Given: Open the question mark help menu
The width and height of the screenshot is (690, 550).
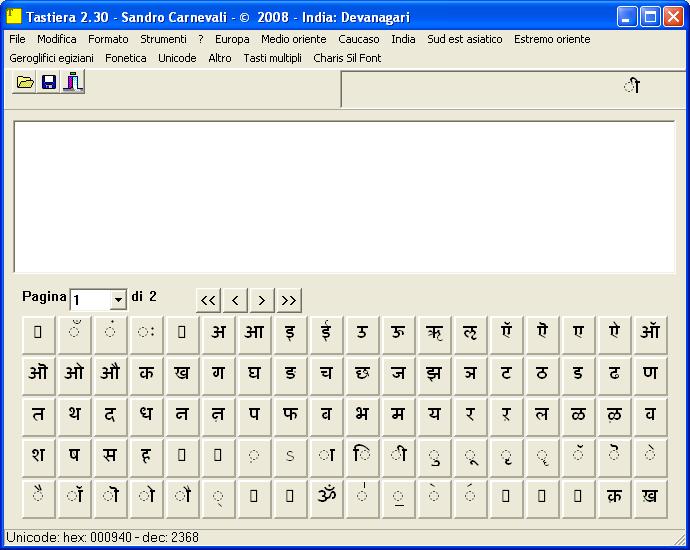Looking at the screenshot, I should coord(201,39).
